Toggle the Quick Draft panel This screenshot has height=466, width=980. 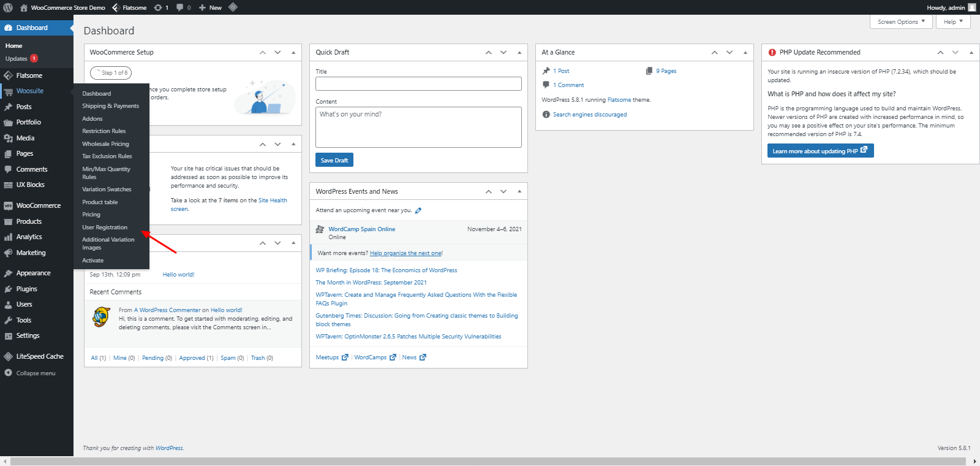[519, 52]
